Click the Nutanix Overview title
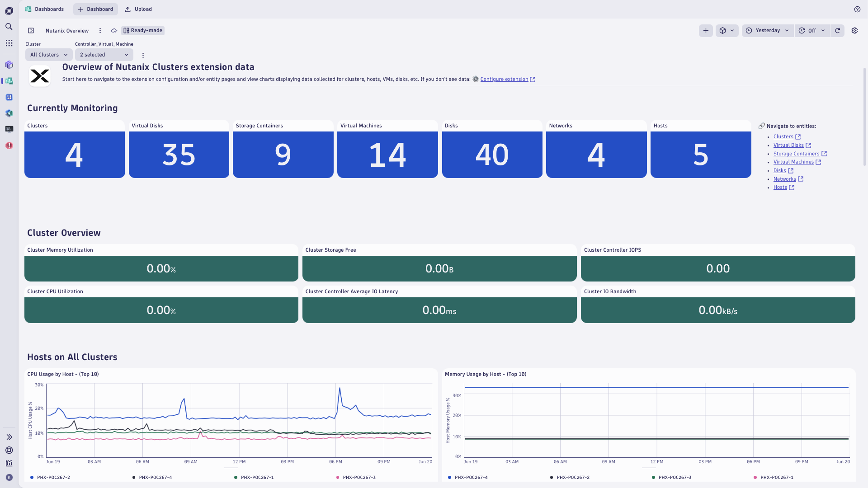The width and height of the screenshot is (868, 488). [67, 31]
